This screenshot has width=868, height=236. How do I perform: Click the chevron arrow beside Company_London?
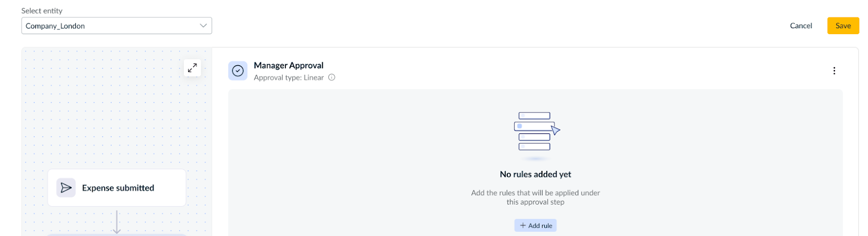tap(203, 25)
